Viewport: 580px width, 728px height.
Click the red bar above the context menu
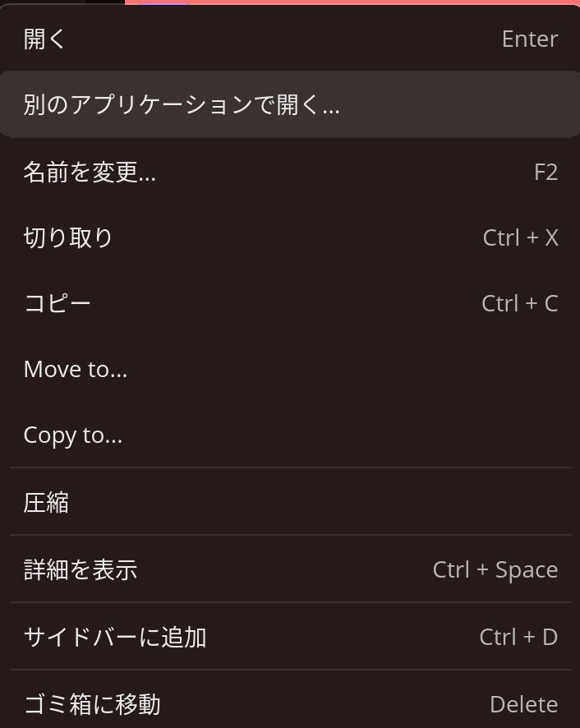[x=370, y=2]
